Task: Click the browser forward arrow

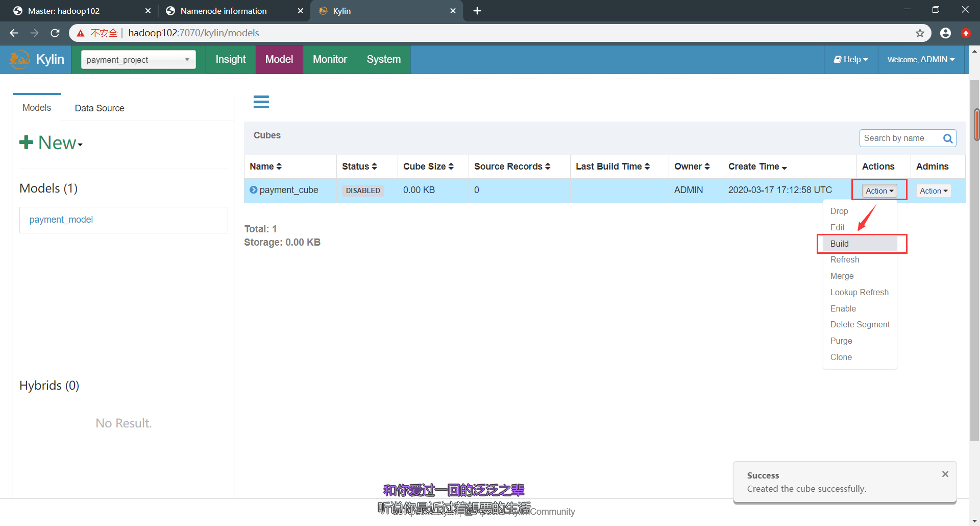Action: (x=34, y=33)
